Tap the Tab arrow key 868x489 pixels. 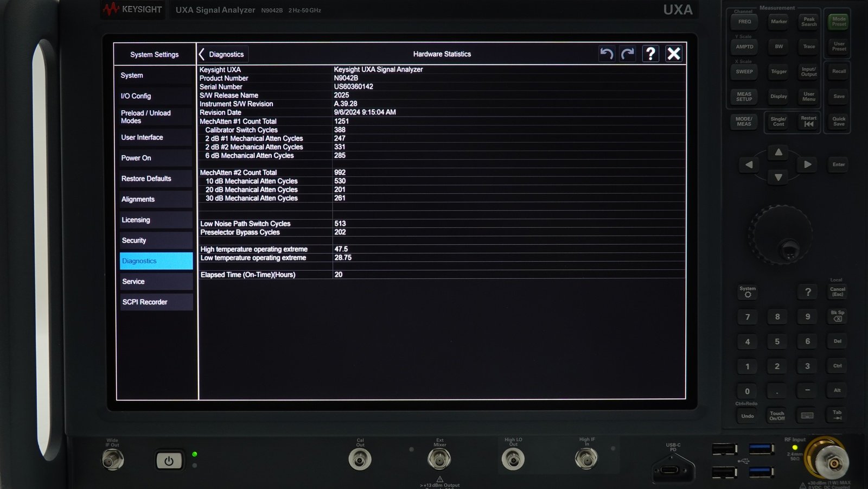[837, 415]
